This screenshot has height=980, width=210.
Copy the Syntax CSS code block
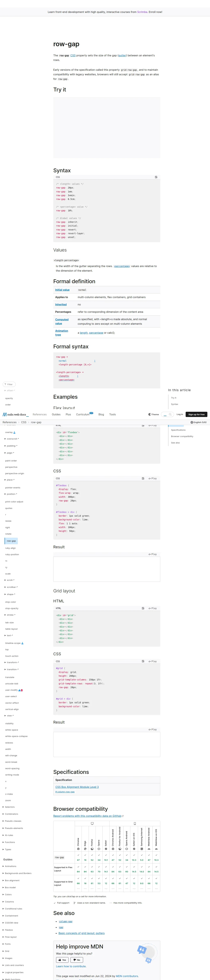pyautogui.click(x=156, y=177)
